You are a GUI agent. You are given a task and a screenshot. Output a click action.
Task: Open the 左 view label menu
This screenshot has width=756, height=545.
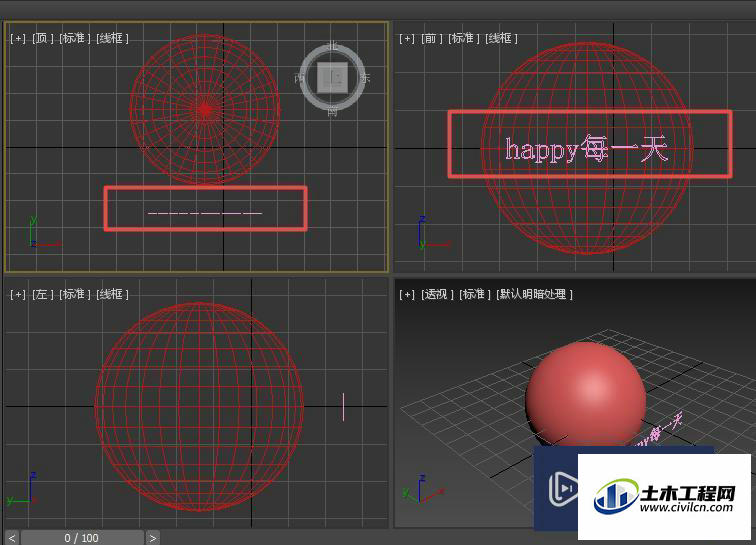coord(43,294)
